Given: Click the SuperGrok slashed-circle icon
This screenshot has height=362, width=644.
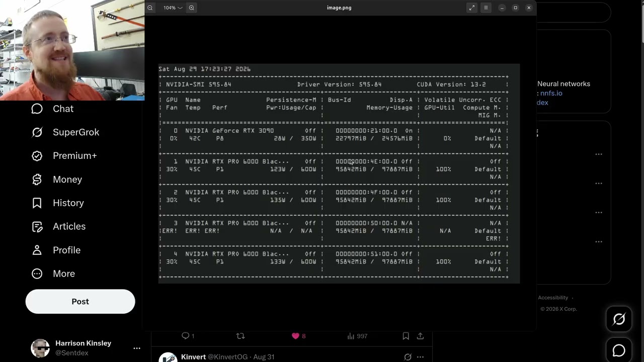Looking at the screenshot, I should (x=37, y=132).
